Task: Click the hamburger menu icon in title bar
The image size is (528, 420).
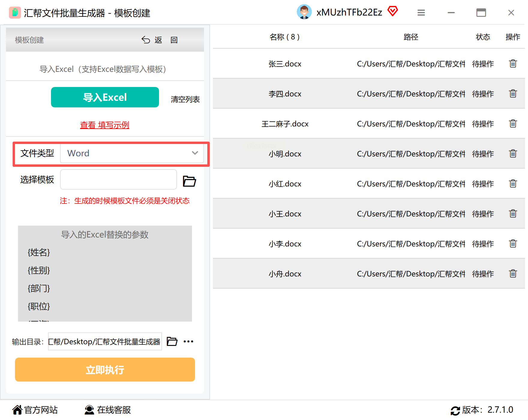Action: pyautogui.click(x=421, y=13)
